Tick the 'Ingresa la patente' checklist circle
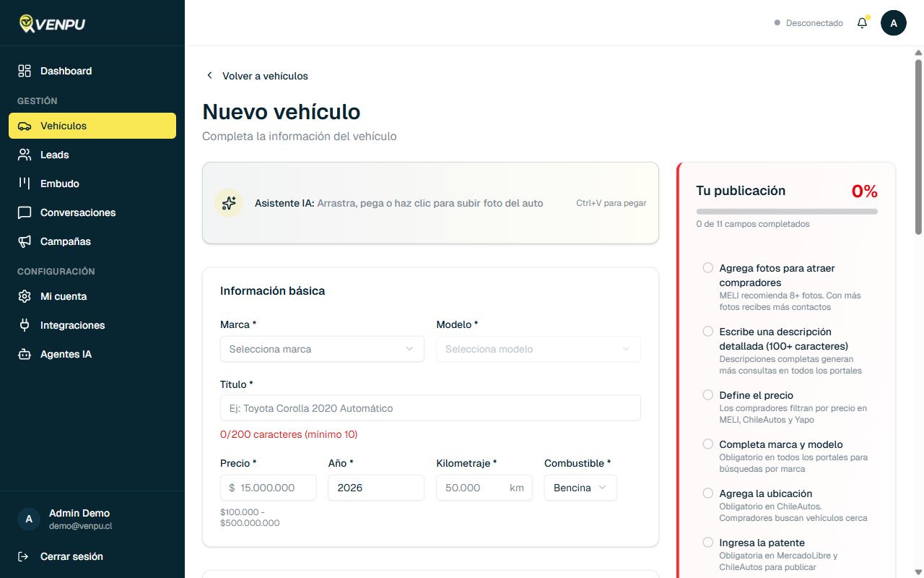The height and width of the screenshot is (578, 924). point(707,542)
